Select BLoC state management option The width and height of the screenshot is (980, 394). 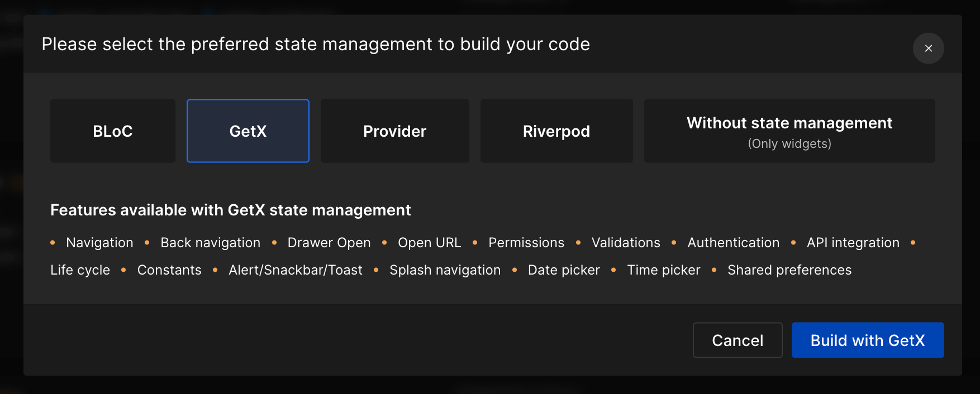coord(113,131)
